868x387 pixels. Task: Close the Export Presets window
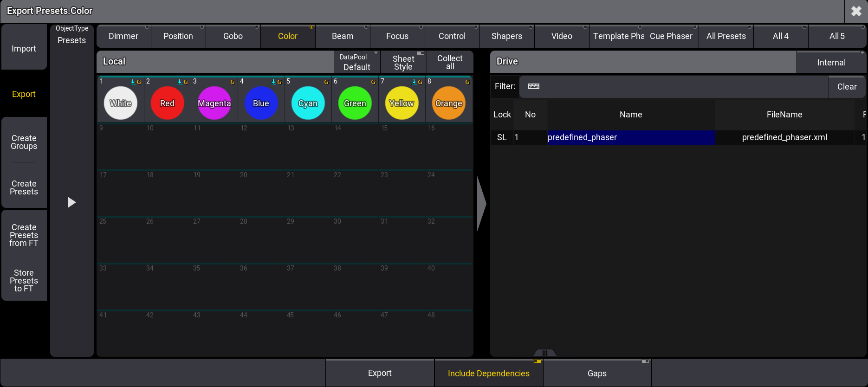pos(856,11)
